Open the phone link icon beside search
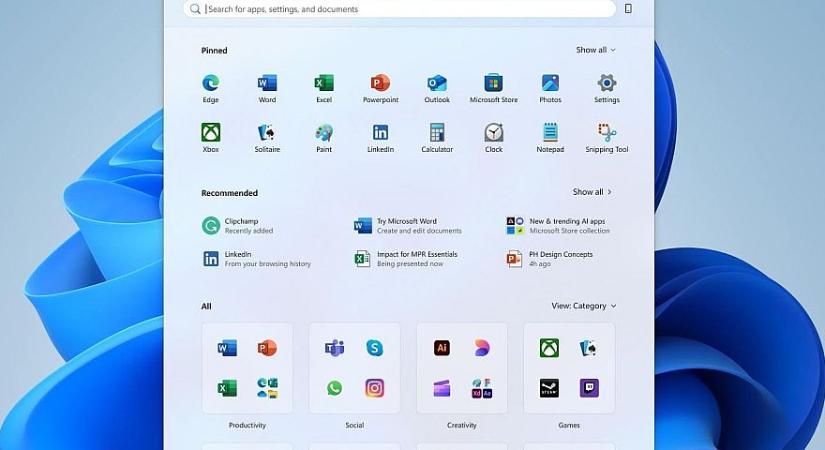The image size is (825, 450). pos(628,8)
